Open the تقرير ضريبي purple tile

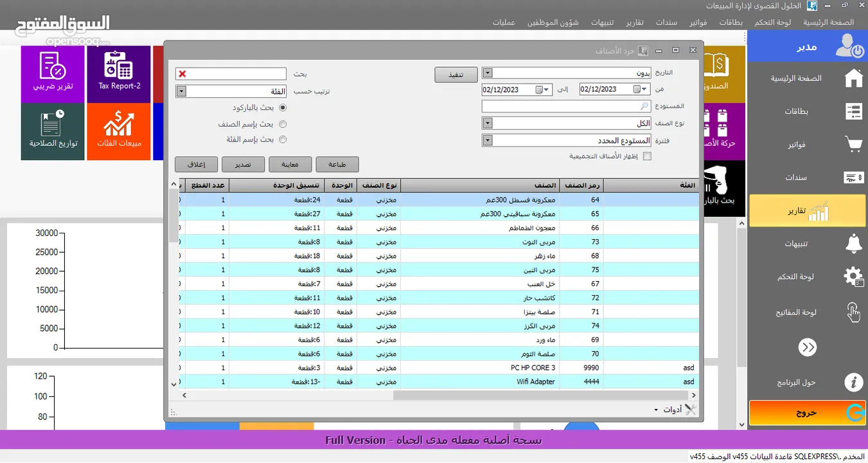(53, 74)
